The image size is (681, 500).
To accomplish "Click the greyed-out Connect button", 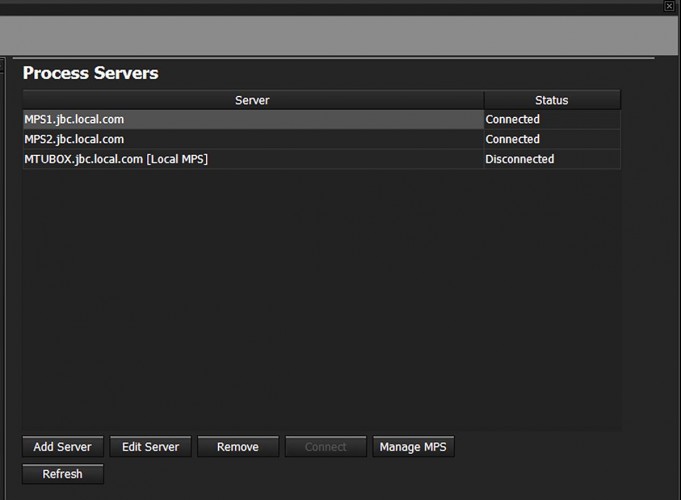I will pos(326,447).
